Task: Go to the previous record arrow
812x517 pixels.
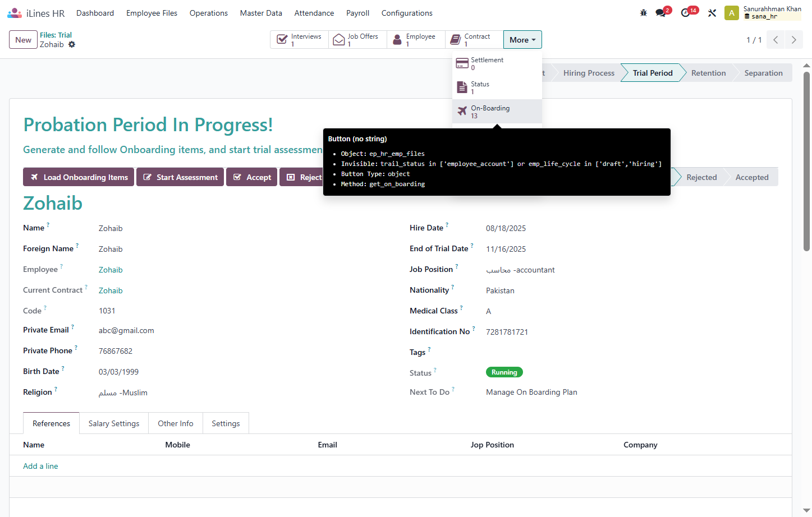Action: [x=776, y=40]
